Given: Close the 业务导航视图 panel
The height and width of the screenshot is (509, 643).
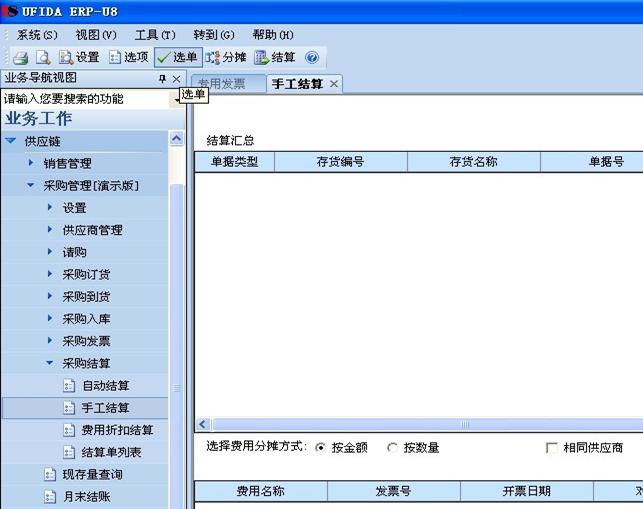Looking at the screenshot, I should point(176,79).
